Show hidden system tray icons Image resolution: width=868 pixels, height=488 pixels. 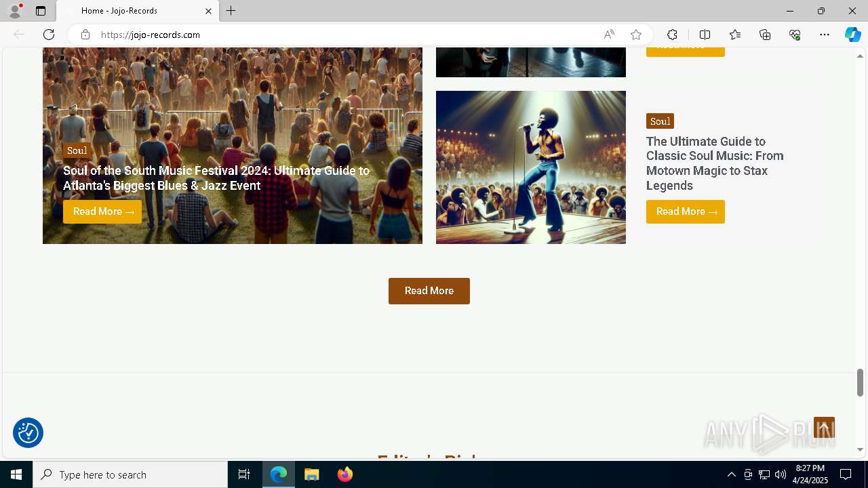(731, 474)
